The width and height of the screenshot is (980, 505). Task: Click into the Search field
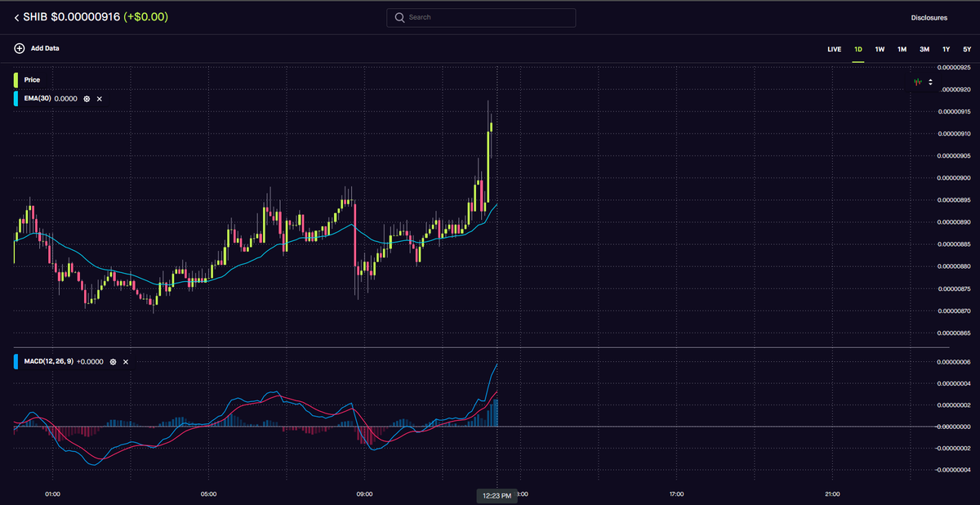click(481, 17)
